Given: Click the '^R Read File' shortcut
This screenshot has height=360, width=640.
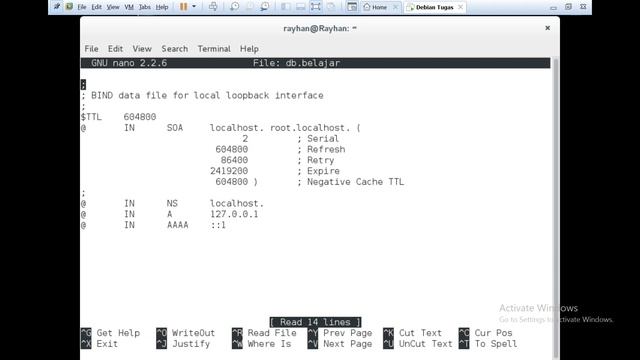Looking at the screenshot, I should click(x=264, y=333).
